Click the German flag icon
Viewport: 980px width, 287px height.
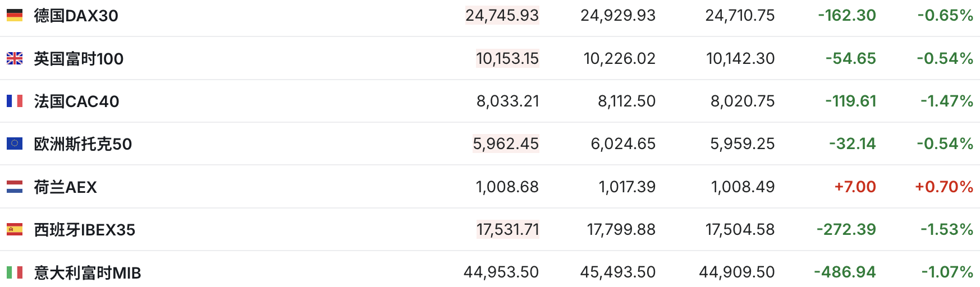pyautogui.click(x=15, y=15)
